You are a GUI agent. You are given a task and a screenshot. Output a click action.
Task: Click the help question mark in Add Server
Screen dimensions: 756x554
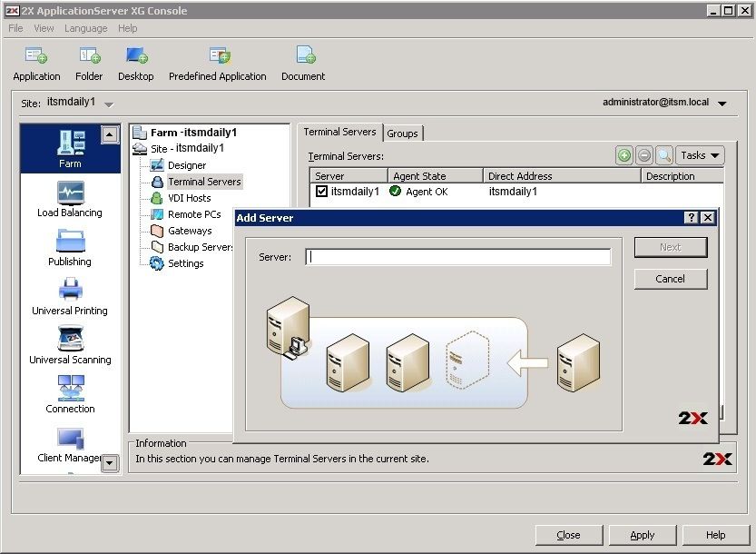(691, 218)
